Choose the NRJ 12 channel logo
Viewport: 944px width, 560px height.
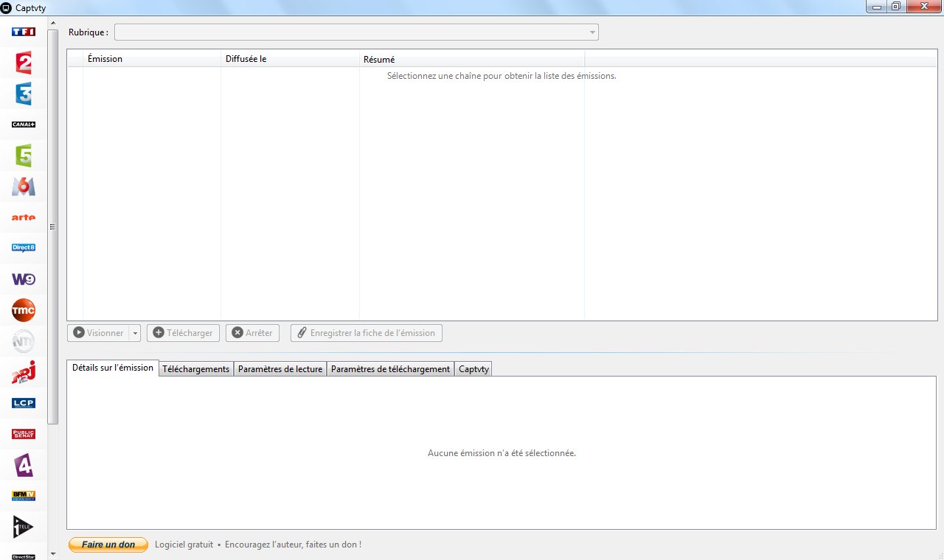(24, 372)
